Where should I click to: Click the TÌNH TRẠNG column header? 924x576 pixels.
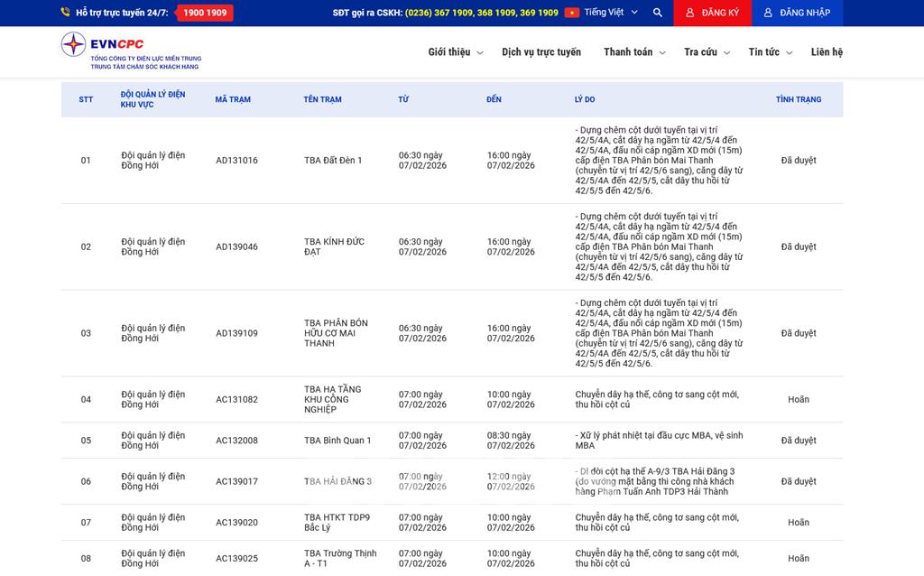798,99
